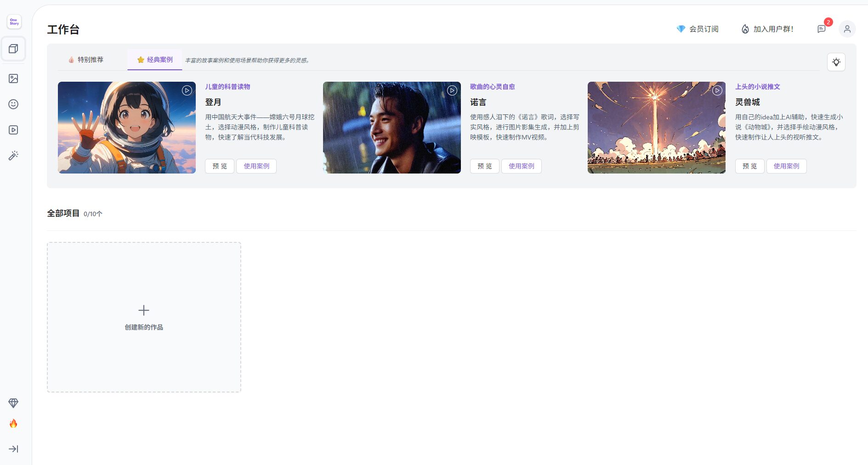Select the magic wand tool icon

[x=13, y=156]
